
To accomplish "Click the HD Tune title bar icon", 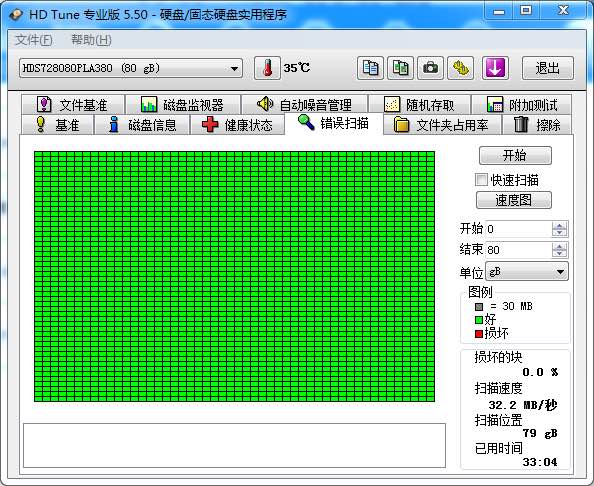I will 16,14.
